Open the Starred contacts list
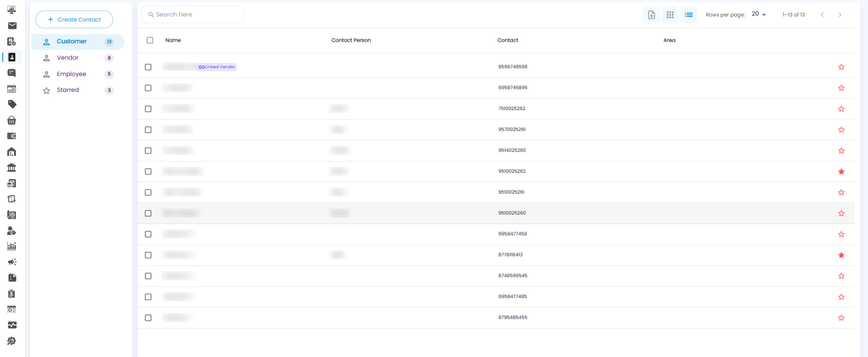This screenshot has width=868, height=357. coord(78,90)
